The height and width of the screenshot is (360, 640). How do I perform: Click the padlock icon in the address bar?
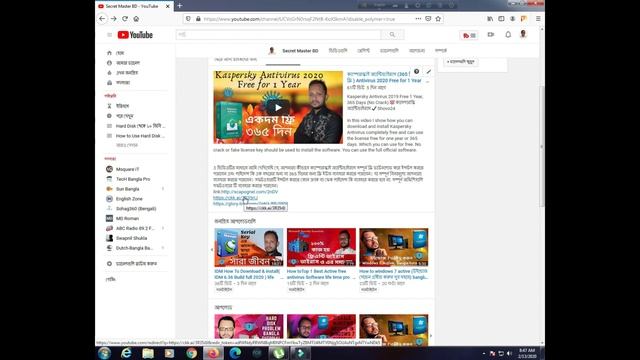click(x=198, y=19)
